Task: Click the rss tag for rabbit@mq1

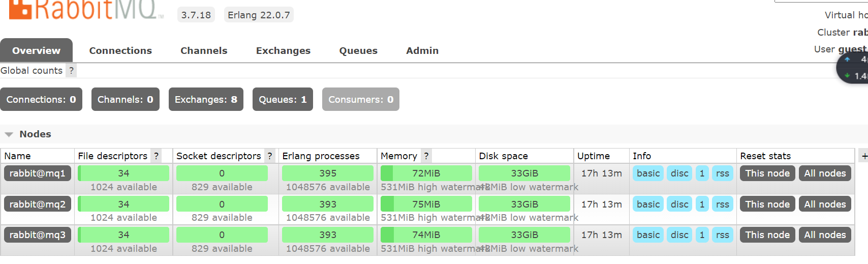Action: click(722, 173)
